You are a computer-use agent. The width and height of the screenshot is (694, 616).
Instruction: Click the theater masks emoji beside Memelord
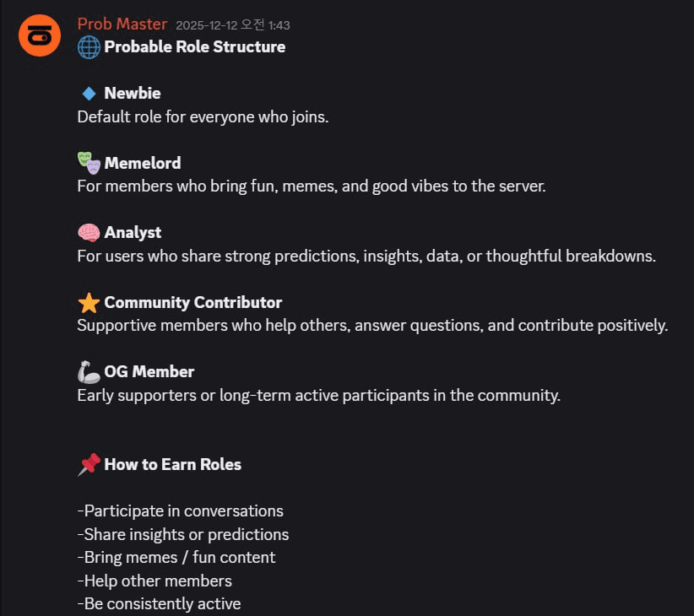(89, 163)
